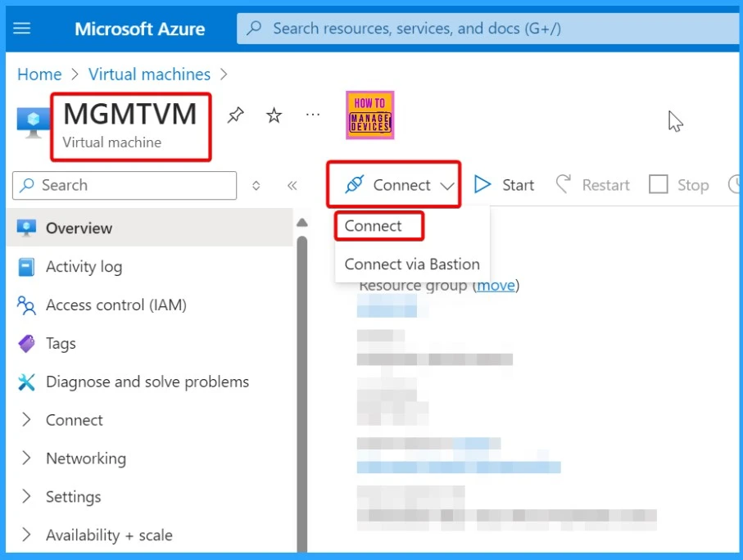
Task: Click the move link next to Resource group
Action: (x=496, y=285)
